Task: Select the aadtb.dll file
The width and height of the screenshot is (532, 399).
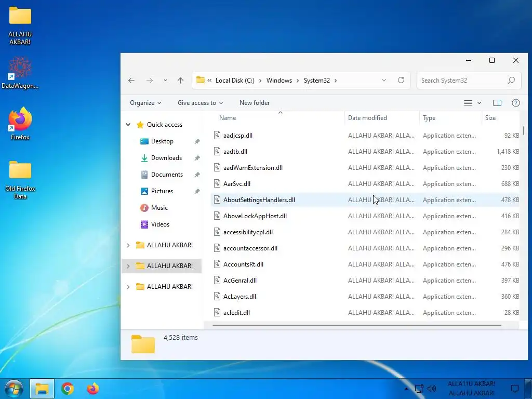Action: (x=235, y=152)
